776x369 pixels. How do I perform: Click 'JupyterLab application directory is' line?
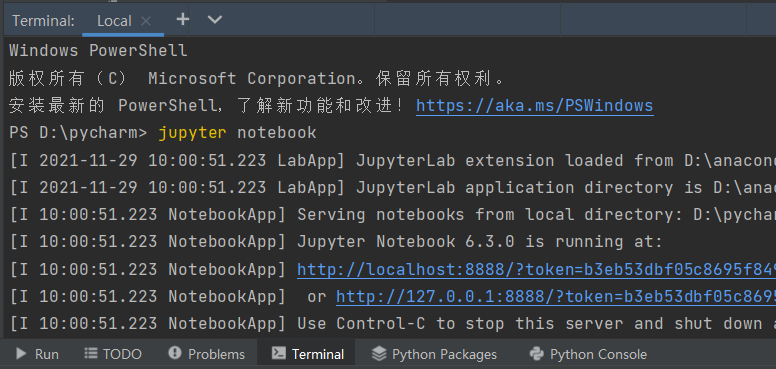point(393,187)
